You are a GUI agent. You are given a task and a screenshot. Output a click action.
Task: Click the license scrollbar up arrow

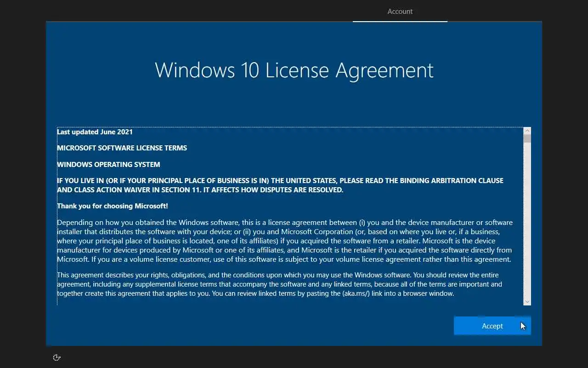tap(527, 131)
